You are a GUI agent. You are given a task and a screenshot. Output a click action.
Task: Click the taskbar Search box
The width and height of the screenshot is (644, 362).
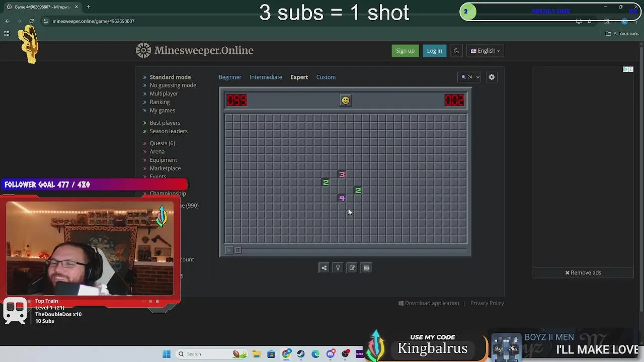(x=211, y=354)
